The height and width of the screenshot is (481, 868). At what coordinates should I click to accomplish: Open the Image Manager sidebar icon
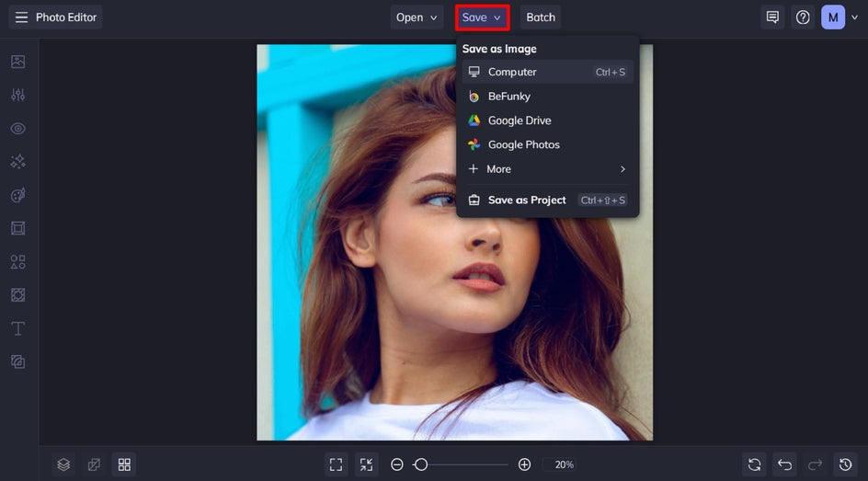17,62
